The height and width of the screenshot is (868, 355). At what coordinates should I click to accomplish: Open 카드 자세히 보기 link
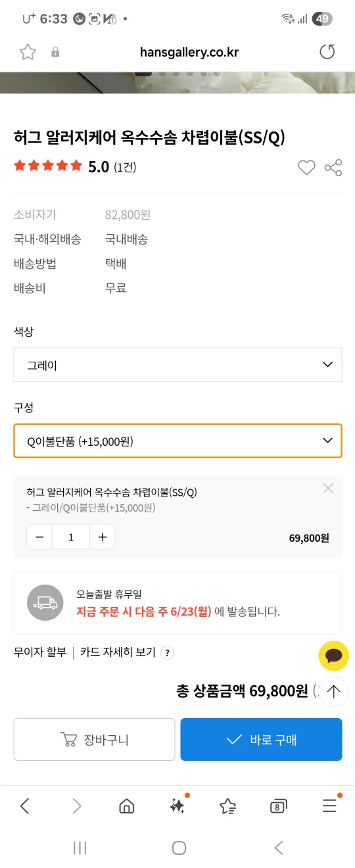tap(118, 652)
